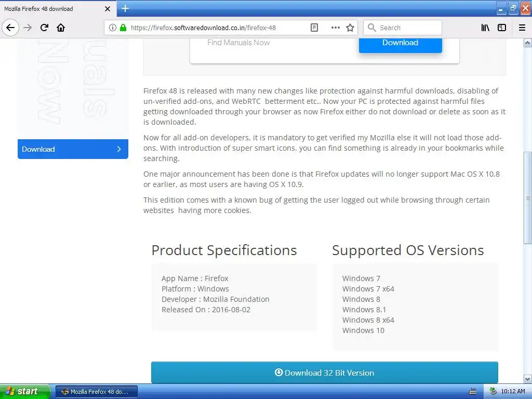
Task: Click the vertical scrollbar thumb
Action: click(527, 197)
